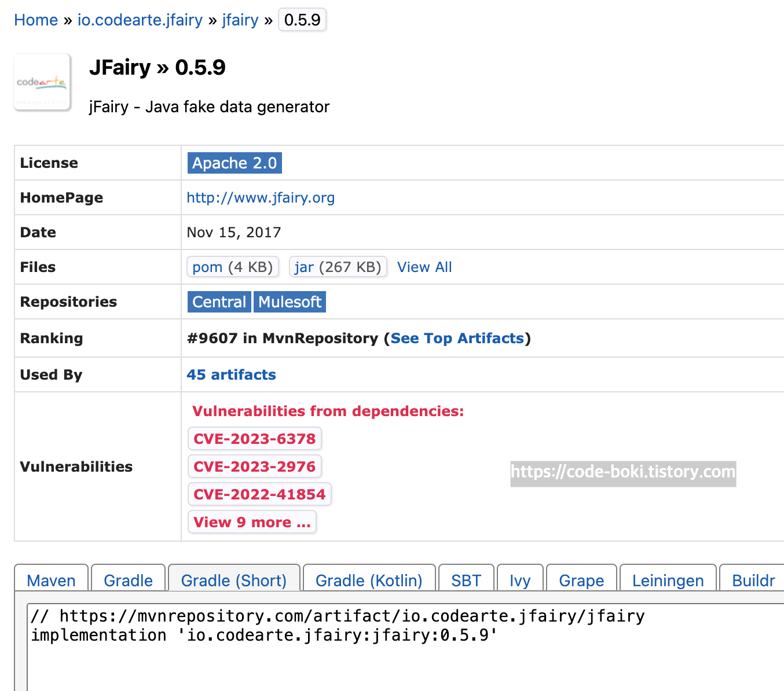The height and width of the screenshot is (691, 784).
Task: Open the Central repository badge
Action: [x=219, y=302]
